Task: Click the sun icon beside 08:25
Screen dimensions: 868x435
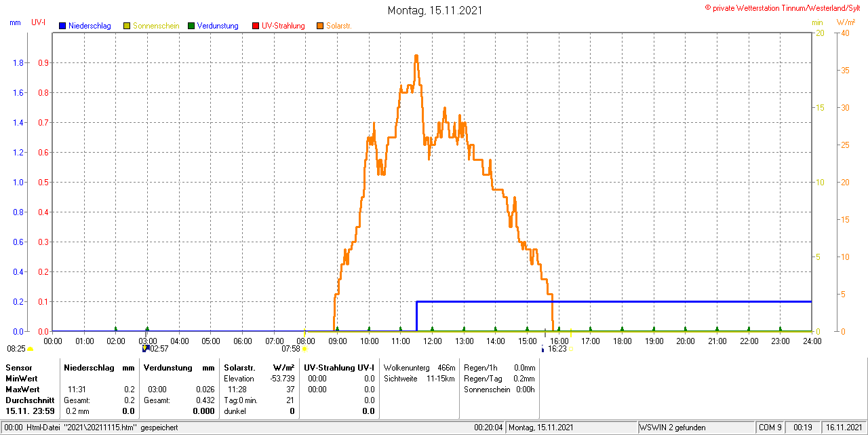Action: coord(30,349)
